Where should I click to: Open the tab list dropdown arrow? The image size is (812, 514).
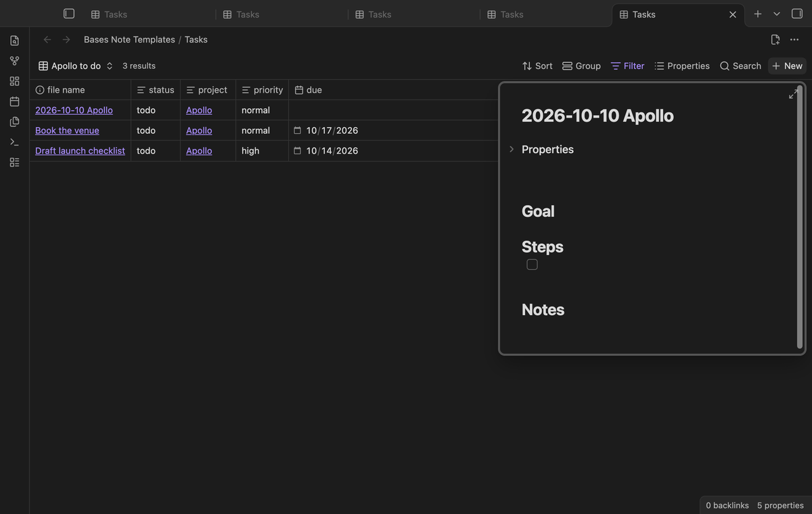[777, 14]
